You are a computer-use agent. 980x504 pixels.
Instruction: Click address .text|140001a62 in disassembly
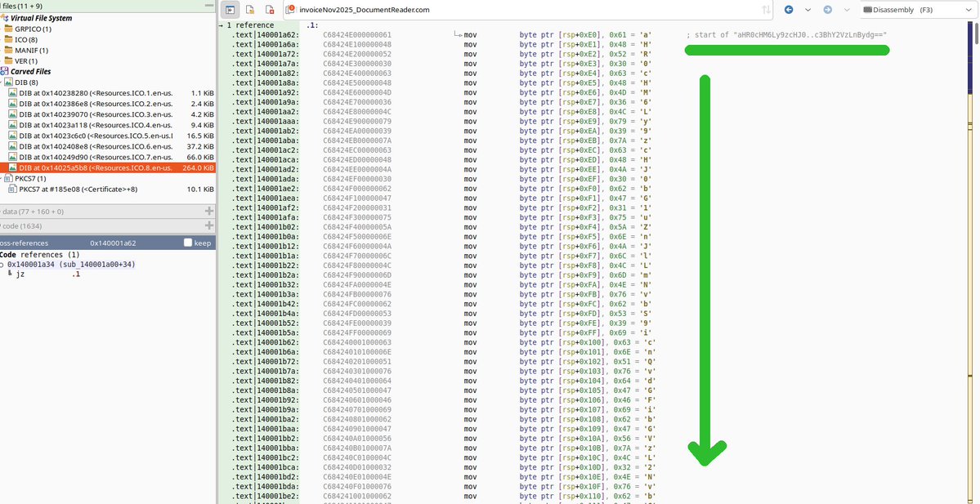(x=266, y=35)
